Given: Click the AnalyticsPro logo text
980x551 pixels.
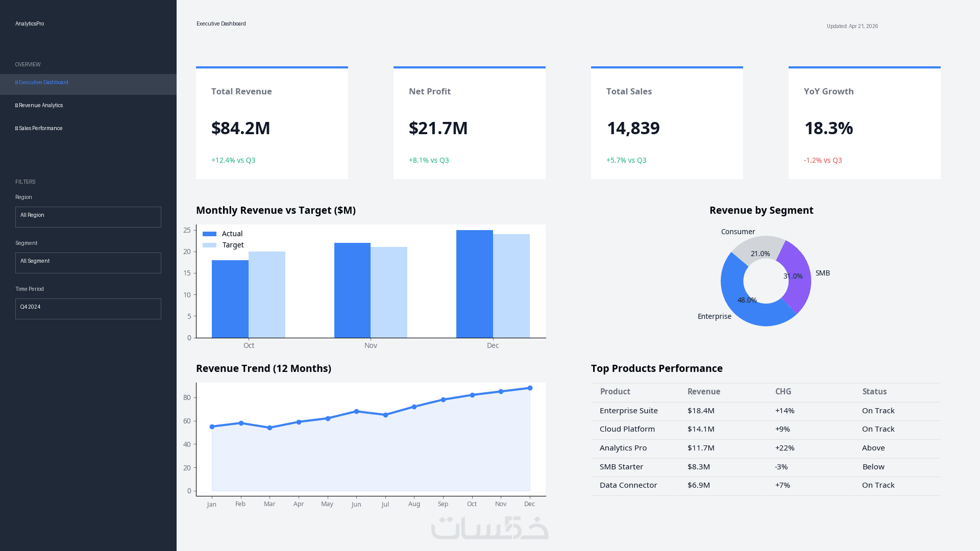Looking at the screenshot, I should tap(30, 24).
